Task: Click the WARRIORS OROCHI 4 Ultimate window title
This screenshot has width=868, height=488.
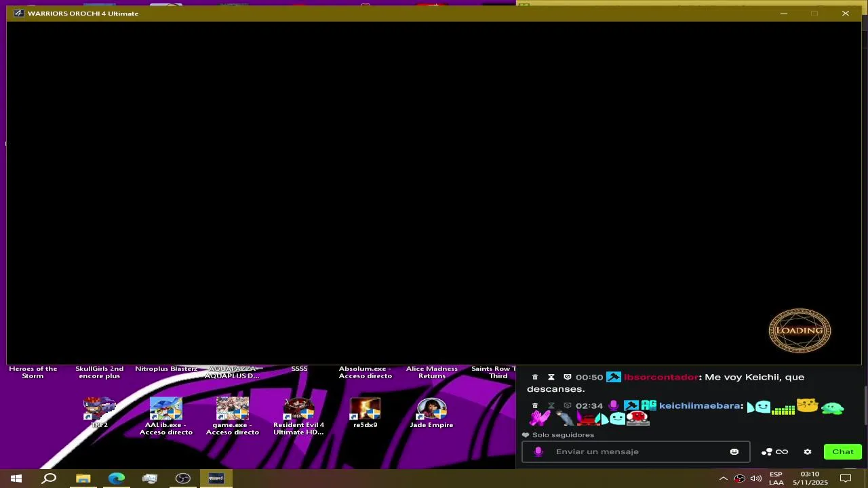Action: 83,14
